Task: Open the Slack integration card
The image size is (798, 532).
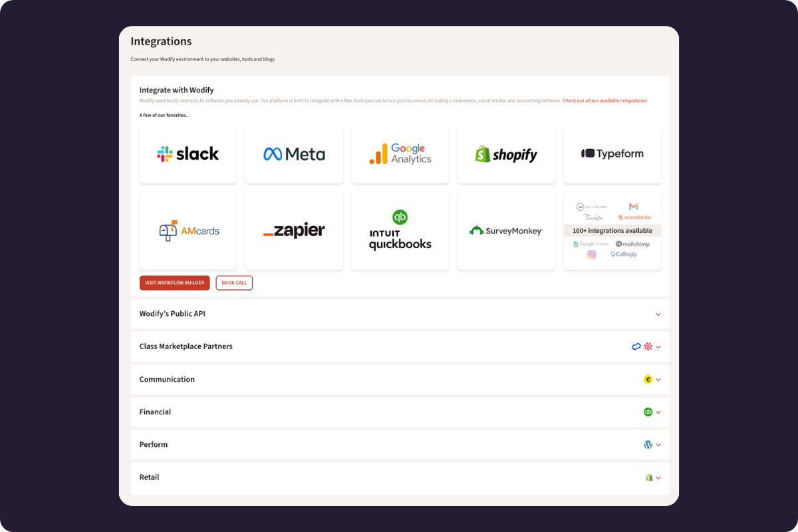Action: [188, 154]
